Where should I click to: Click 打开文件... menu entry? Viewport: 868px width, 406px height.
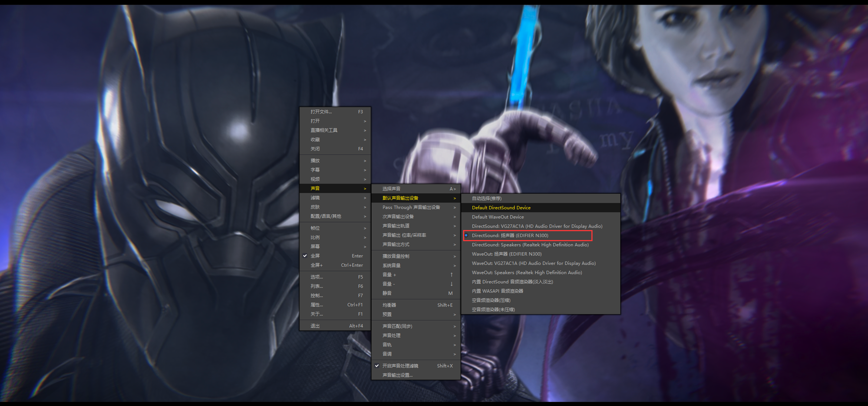321,112
